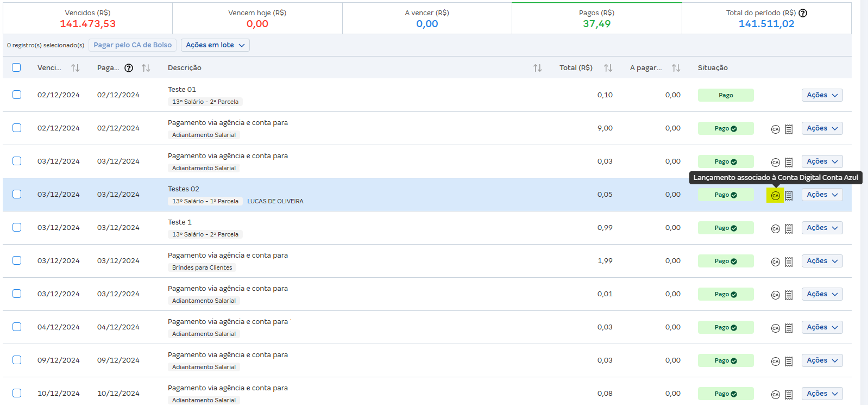Toggle the select-all checkbox in table header
Screen dimensions: 868x405
16,67
